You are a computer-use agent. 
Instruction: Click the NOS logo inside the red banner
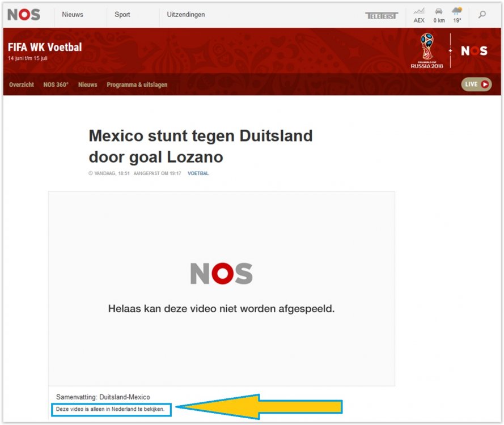click(x=475, y=50)
